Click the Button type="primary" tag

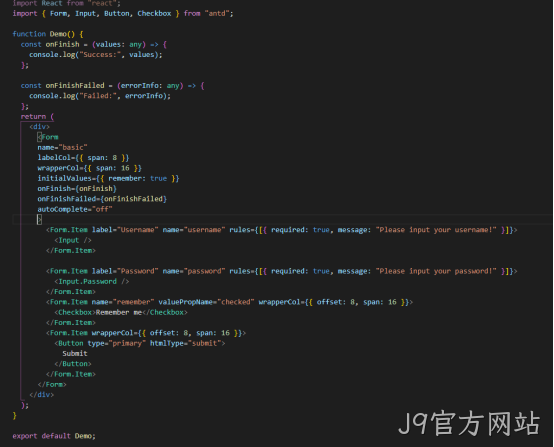pos(140,343)
